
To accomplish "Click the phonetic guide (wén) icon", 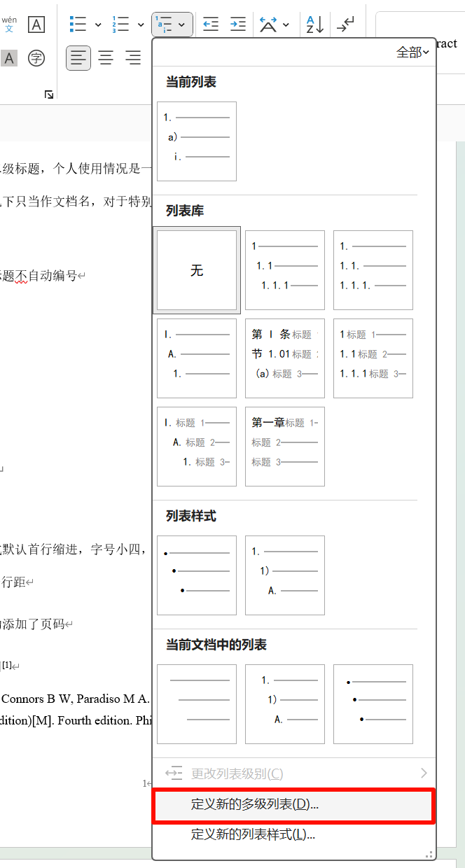I will pyautogui.click(x=9, y=24).
